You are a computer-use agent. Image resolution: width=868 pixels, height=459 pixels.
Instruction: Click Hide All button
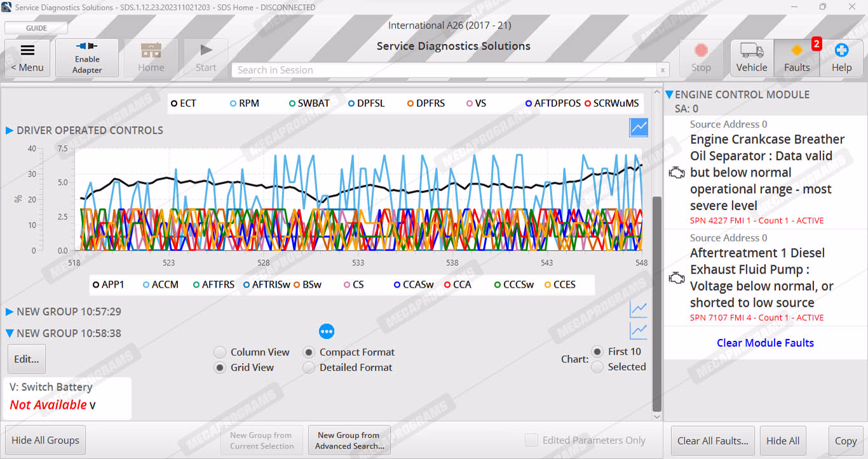[x=783, y=441]
